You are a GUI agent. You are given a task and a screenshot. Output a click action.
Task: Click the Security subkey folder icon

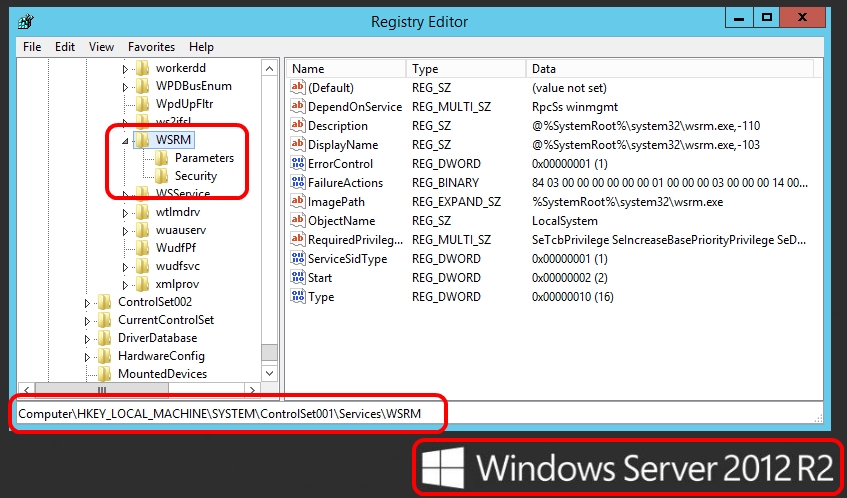161,176
